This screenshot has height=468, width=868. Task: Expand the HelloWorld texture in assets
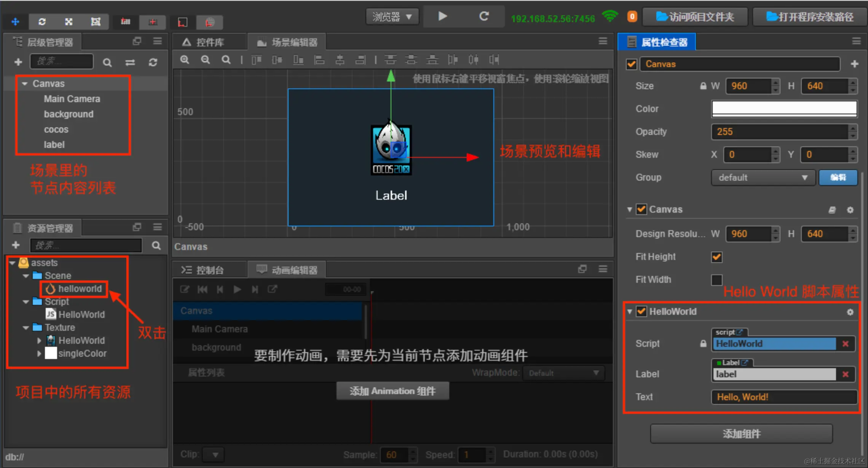(39, 340)
